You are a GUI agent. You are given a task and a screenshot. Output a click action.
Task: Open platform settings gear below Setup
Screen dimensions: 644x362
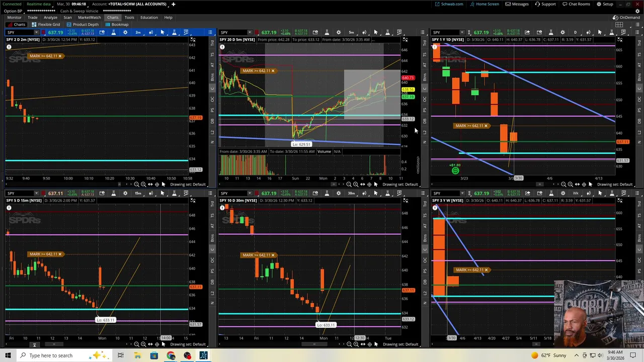(637, 11)
